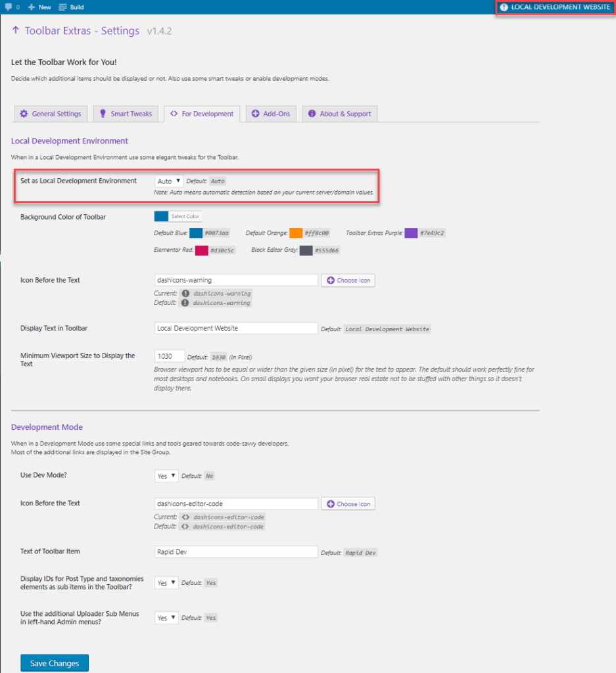Click Choose Icon next to dashicons-editor-code field
Screen dimensions: 616x673
click(348, 504)
